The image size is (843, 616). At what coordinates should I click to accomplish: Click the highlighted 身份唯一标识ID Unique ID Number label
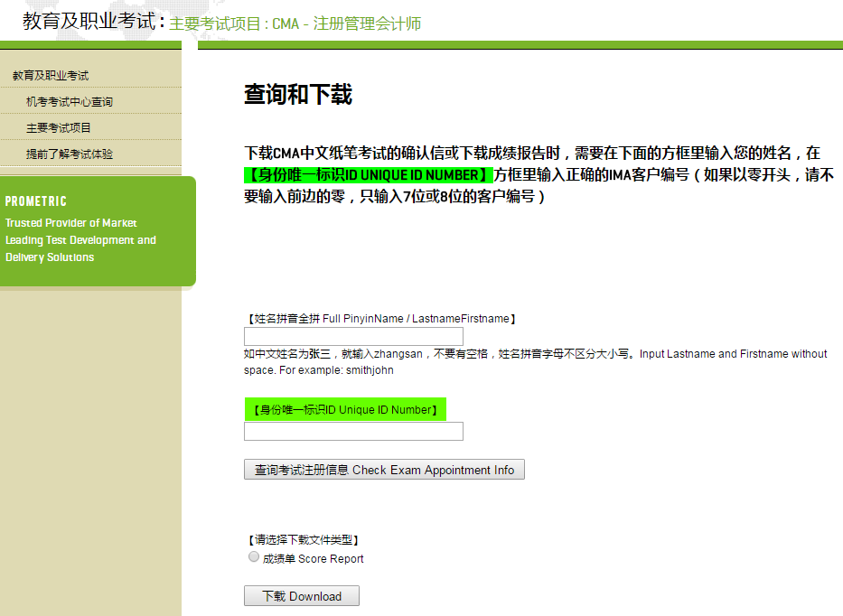[343, 408]
